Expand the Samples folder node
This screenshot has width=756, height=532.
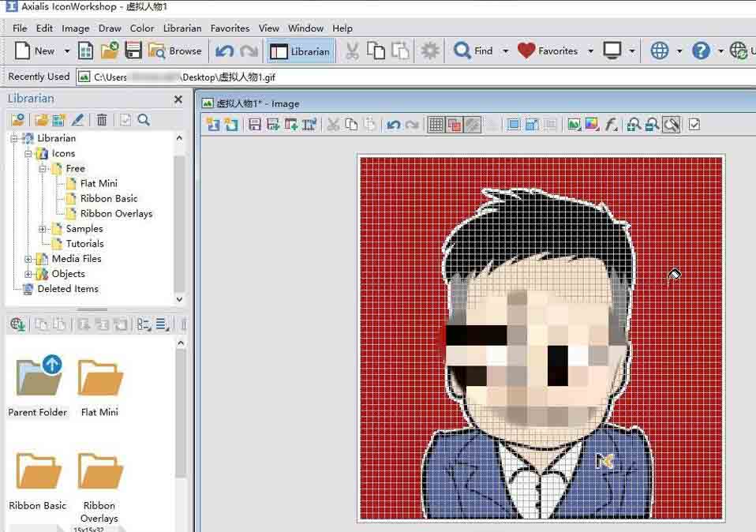[x=43, y=229]
